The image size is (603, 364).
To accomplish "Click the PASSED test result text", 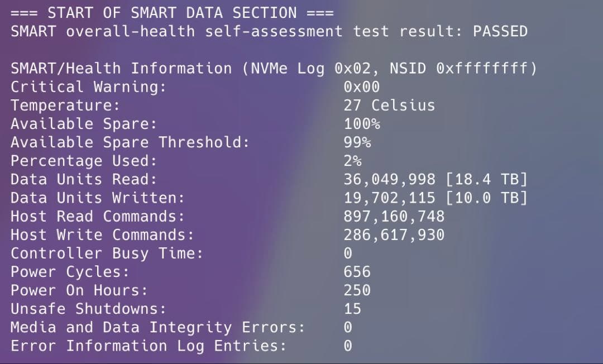I will (x=500, y=31).
